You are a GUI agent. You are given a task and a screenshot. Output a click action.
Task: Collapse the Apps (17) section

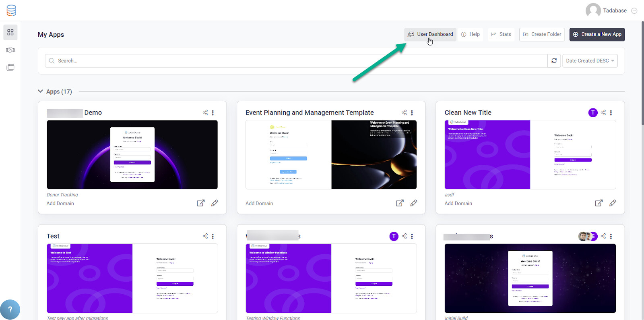40,91
